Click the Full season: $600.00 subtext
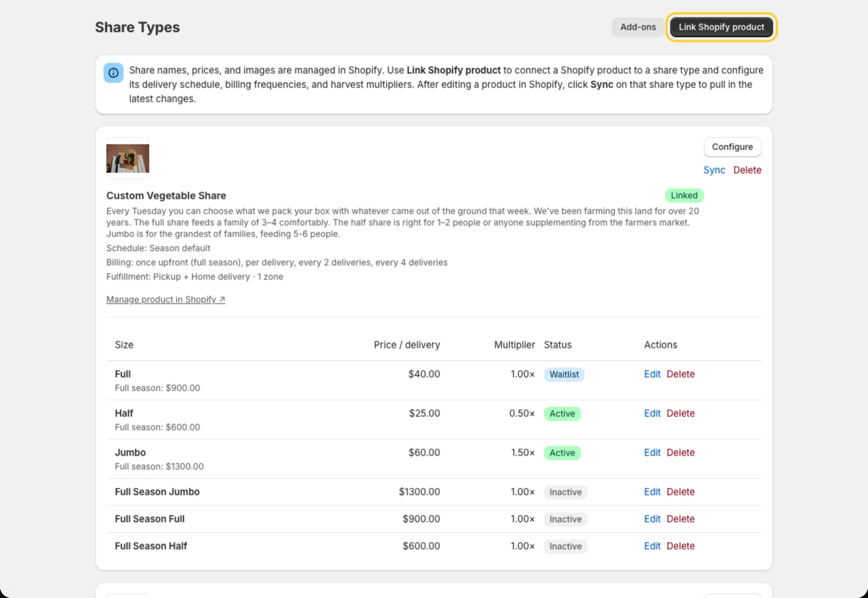This screenshot has height=598, width=868. (x=157, y=427)
